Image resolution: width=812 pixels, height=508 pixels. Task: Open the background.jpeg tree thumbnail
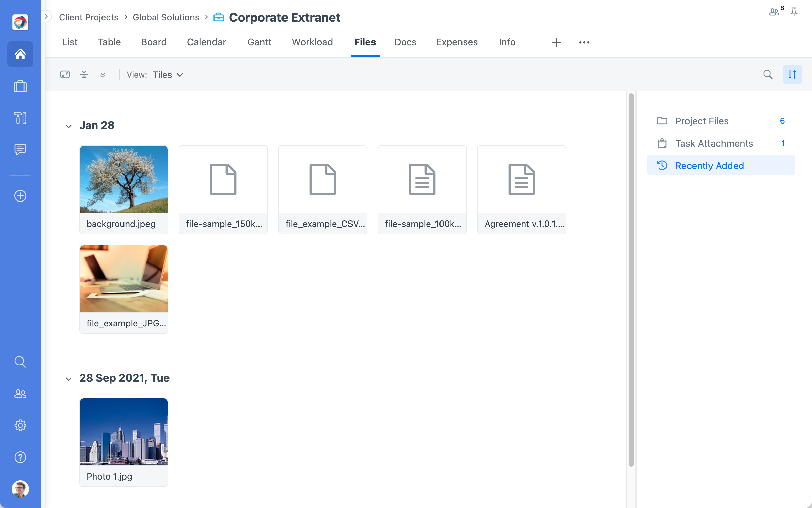point(124,179)
